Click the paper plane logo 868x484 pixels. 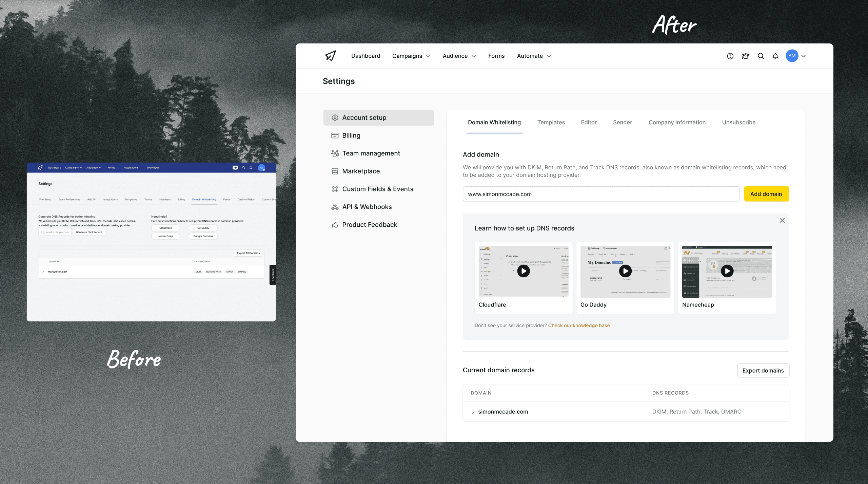pos(331,56)
